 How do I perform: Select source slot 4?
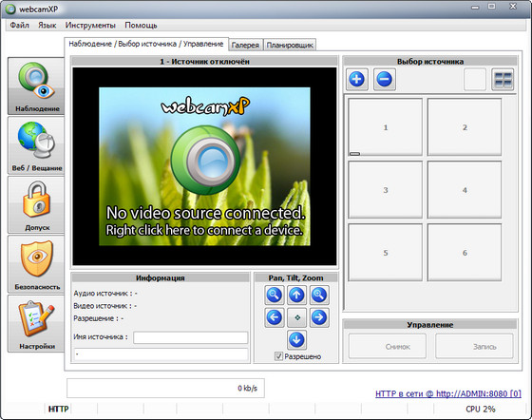click(x=465, y=190)
